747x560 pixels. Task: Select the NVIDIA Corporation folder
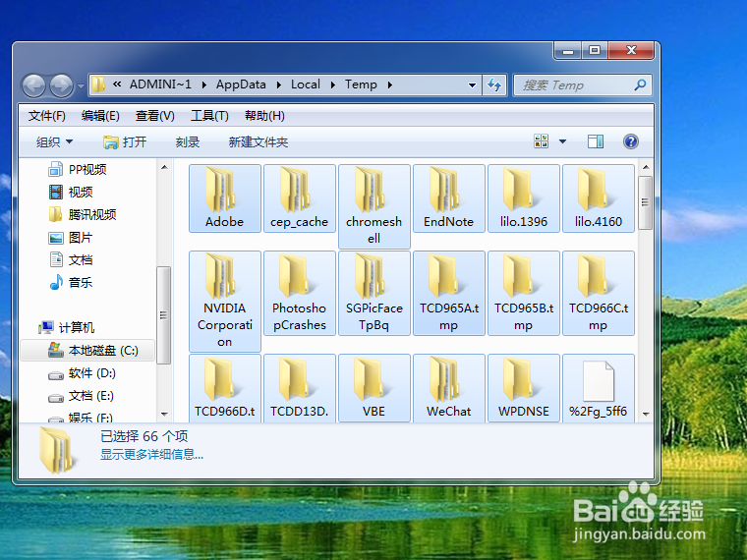[225, 302]
